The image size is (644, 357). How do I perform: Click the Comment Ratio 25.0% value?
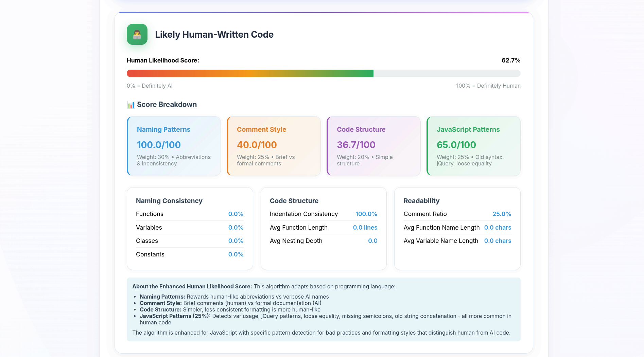[501, 214]
